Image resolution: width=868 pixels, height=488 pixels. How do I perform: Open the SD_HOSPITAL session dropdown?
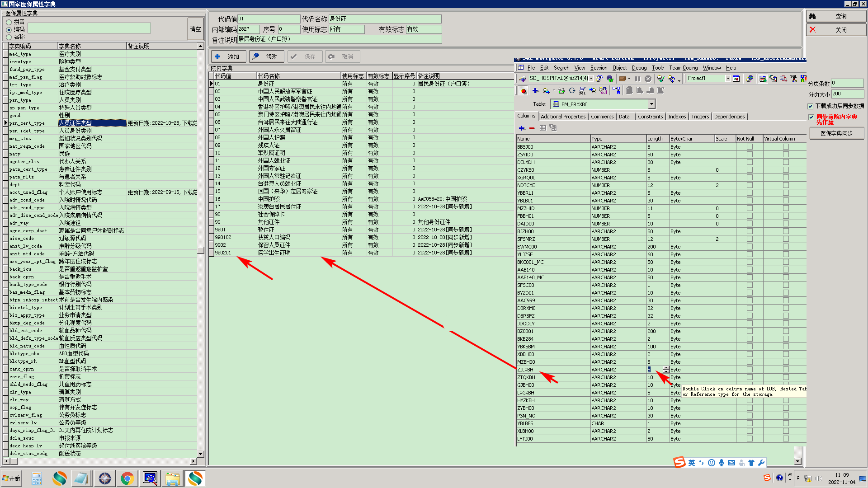[x=591, y=79]
